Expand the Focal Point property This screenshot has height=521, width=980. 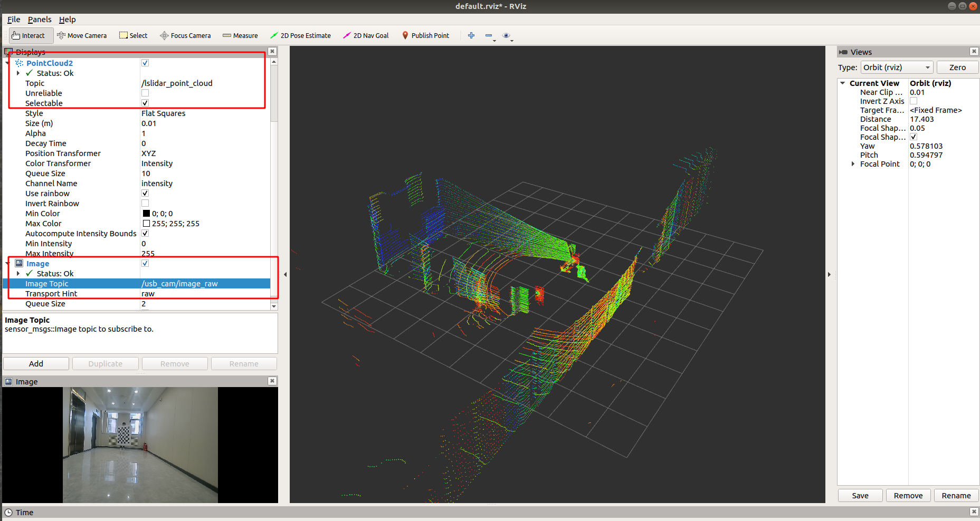(x=853, y=164)
